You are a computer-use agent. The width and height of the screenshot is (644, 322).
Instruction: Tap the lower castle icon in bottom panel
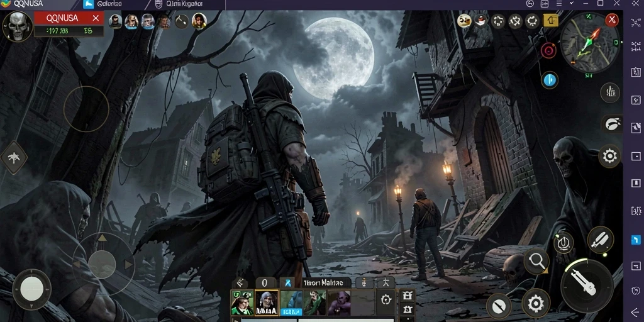point(407,309)
